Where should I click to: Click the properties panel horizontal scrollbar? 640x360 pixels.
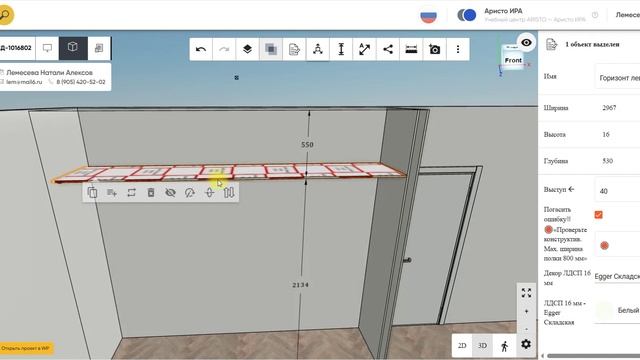pos(593,356)
